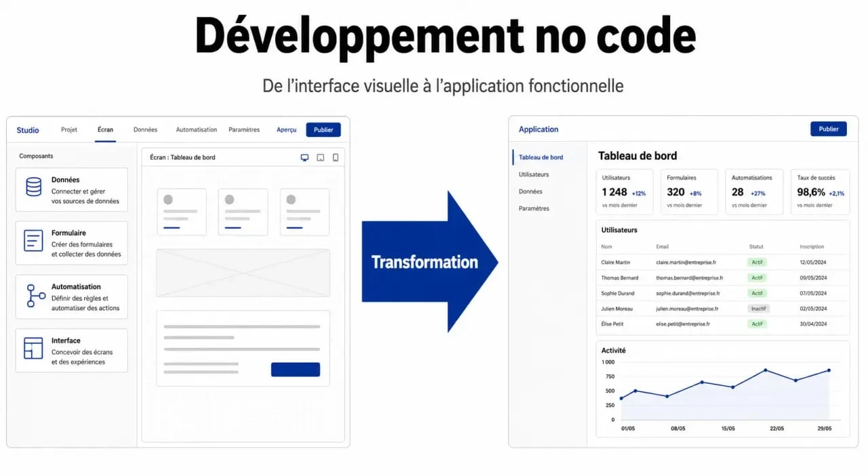Click the Taux de succès stat card
Image resolution: width=868 pixels, height=476 pixels.
[820, 192]
